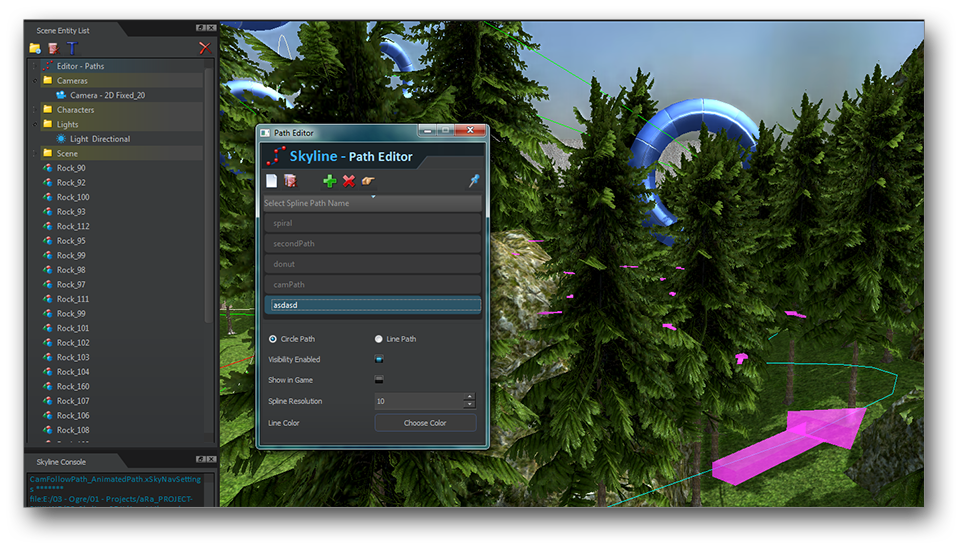Click the asdasd path name field
This screenshot has width=962, height=549.
[x=374, y=305]
